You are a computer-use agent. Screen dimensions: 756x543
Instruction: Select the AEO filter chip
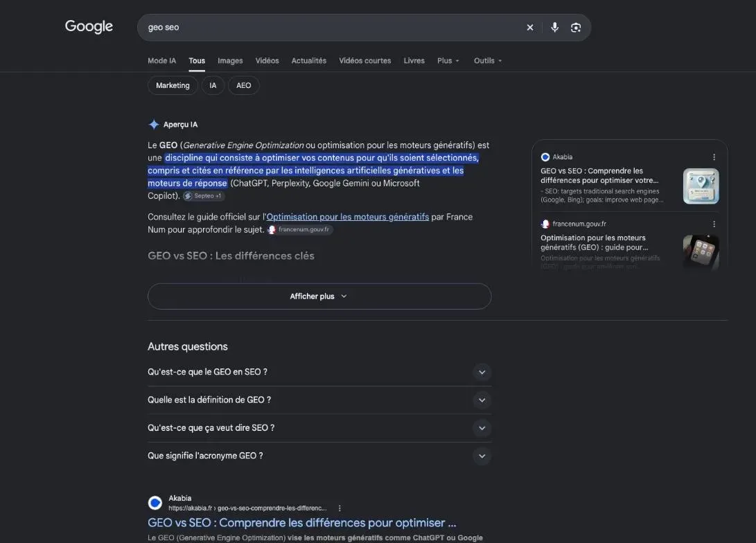tap(243, 86)
